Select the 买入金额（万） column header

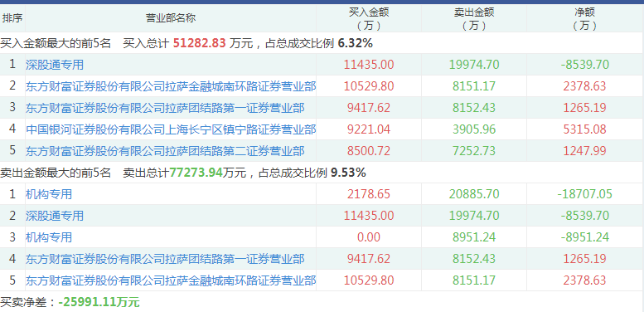[369, 18]
